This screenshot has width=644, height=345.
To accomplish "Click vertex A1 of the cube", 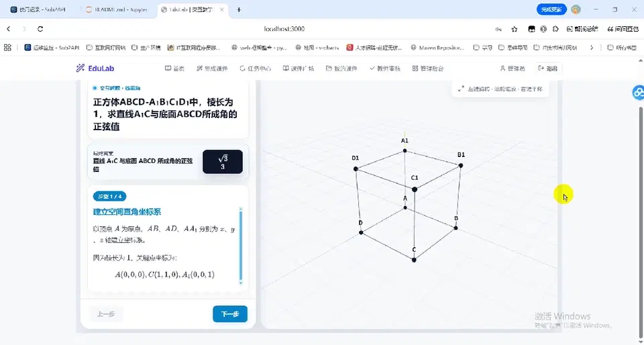I will tap(405, 151).
